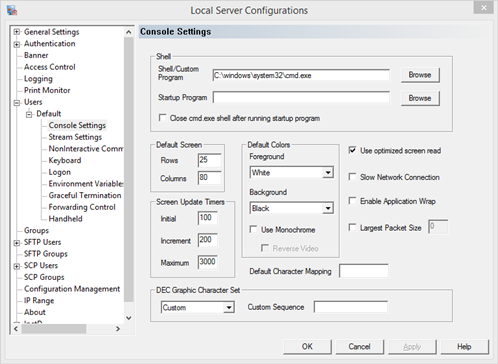This screenshot has height=364, width=498.
Task: Click the Increment timer field
Action: click(208, 240)
